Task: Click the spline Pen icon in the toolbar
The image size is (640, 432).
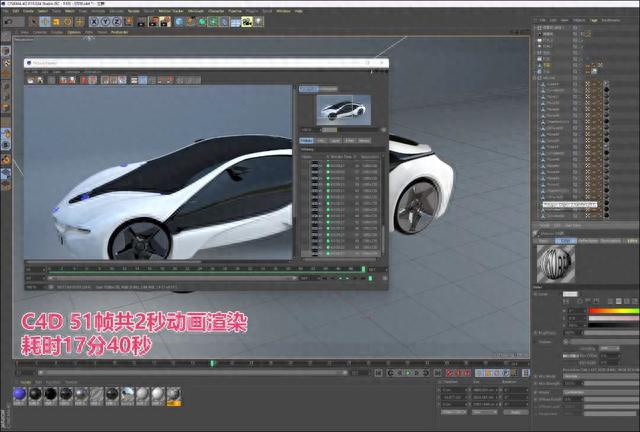Action: tap(191, 21)
